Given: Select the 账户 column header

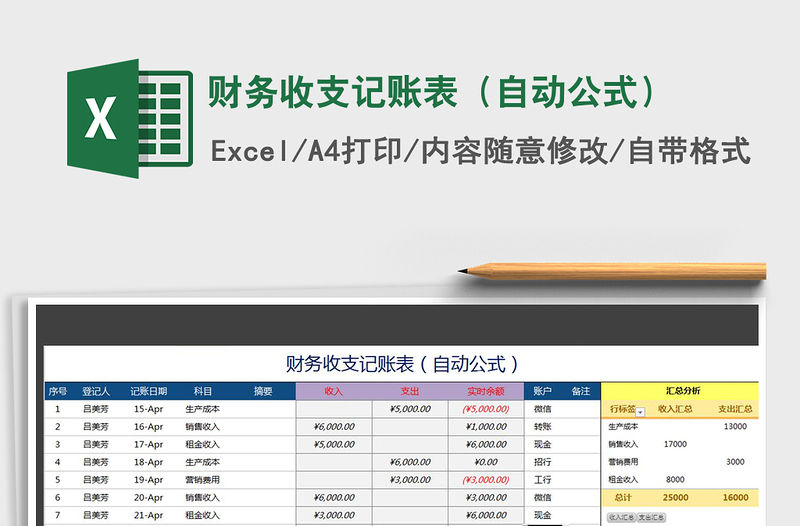Looking at the screenshot, I should click(x=542, y=391).
